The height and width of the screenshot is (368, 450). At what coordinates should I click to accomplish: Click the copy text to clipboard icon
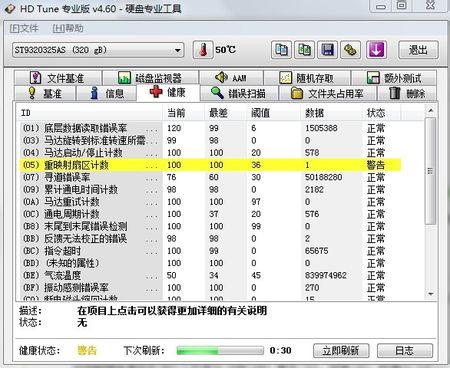point(281,50)
